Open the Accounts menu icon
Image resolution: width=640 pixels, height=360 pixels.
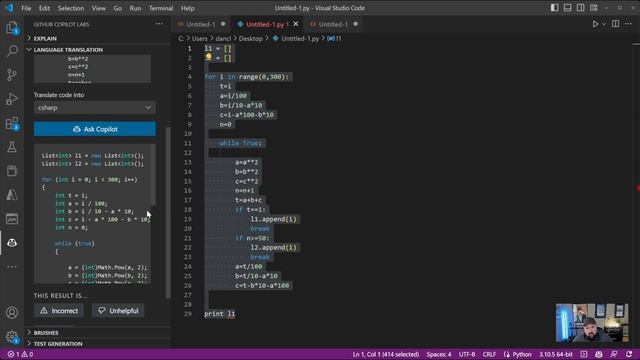pos(12,313)
